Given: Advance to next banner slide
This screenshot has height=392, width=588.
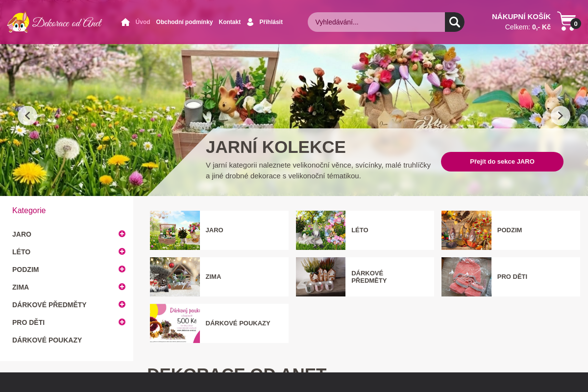Looking at the screenshot, I should point(560,116).
